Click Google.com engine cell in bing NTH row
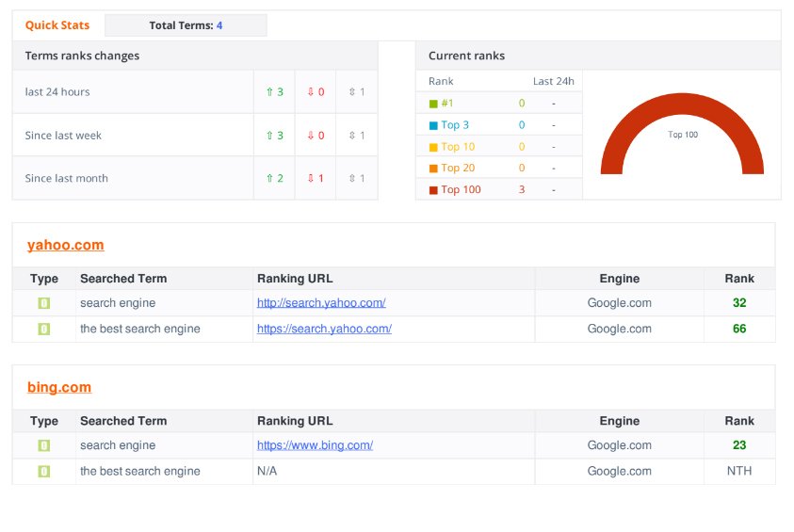This screenshot has width=794, height=532. click(620, 471)
